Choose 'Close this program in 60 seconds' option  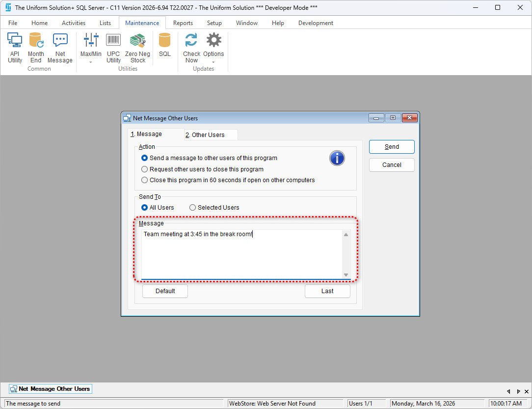[x=145, y=180]
